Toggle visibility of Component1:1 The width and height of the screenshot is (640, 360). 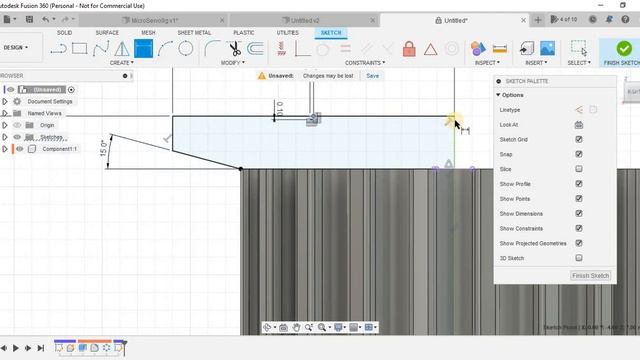point(20,149)
